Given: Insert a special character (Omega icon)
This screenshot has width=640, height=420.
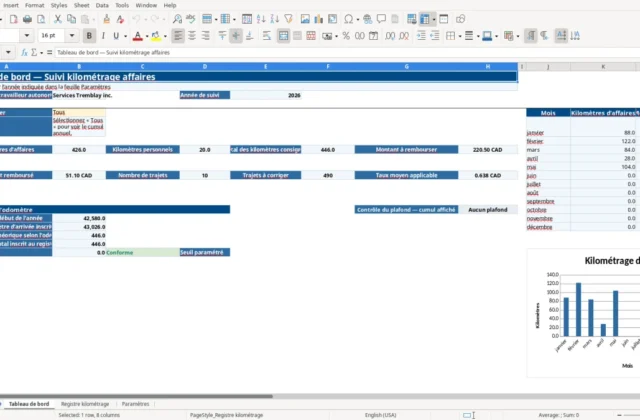Looking at the screenshot, I should 349,19.
